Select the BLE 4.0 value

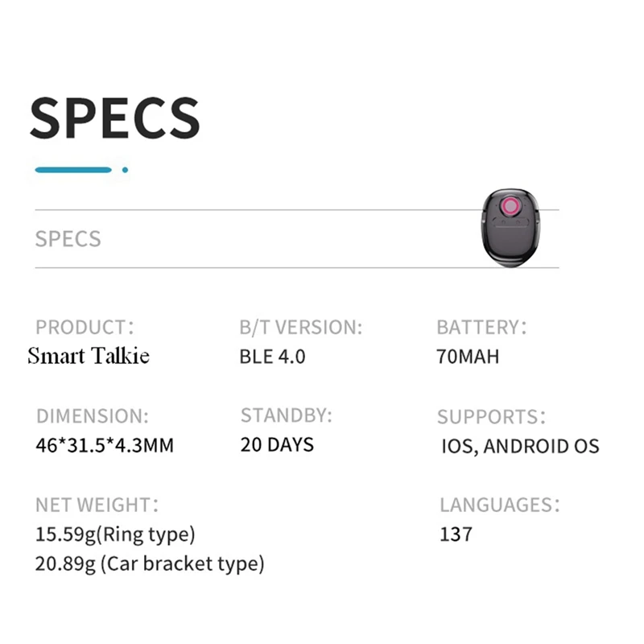click(x=272, y=356)
